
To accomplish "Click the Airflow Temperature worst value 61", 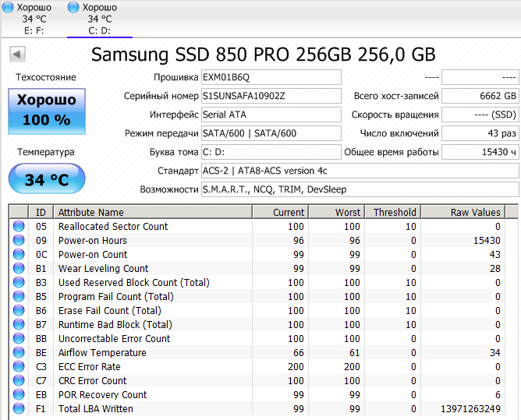I will click(x=355, y=353).
